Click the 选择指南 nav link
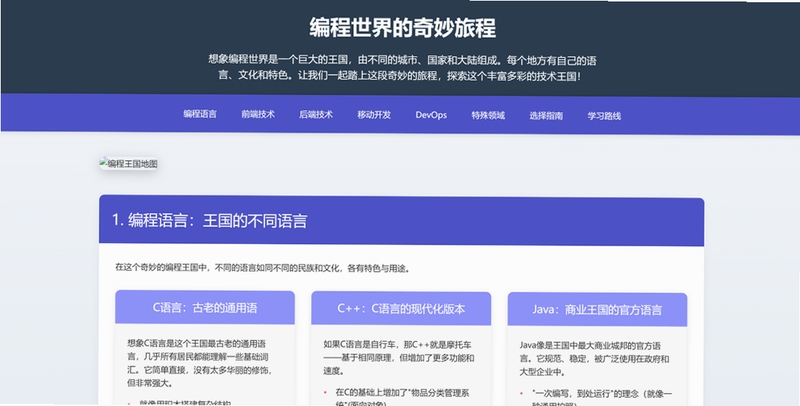Viewport: 800px width, 406px height. point(546,116)
